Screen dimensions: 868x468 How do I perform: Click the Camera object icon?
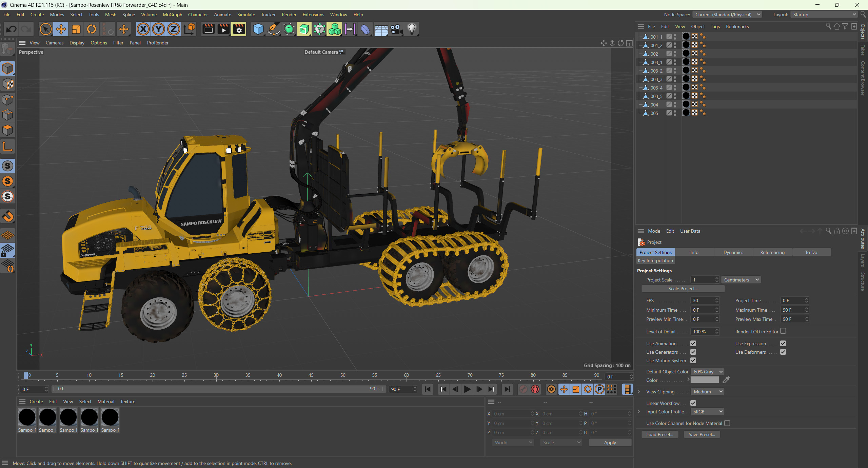[396, 29]
